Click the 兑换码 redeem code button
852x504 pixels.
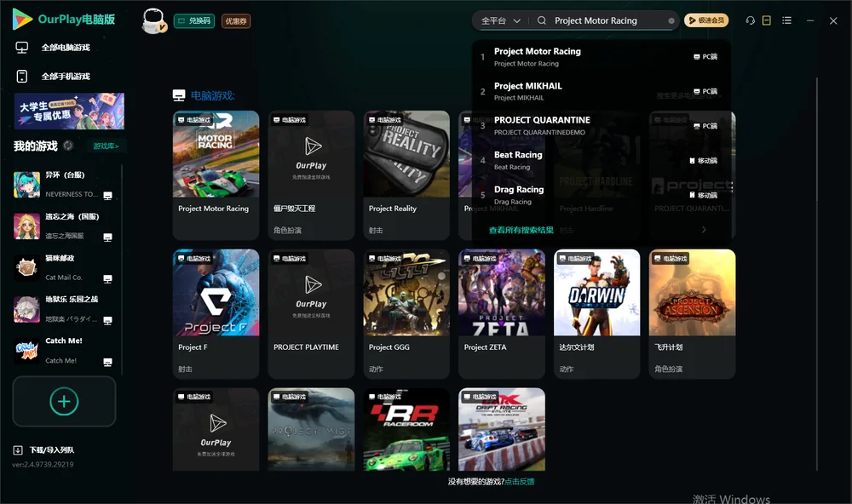pos(194,21)
